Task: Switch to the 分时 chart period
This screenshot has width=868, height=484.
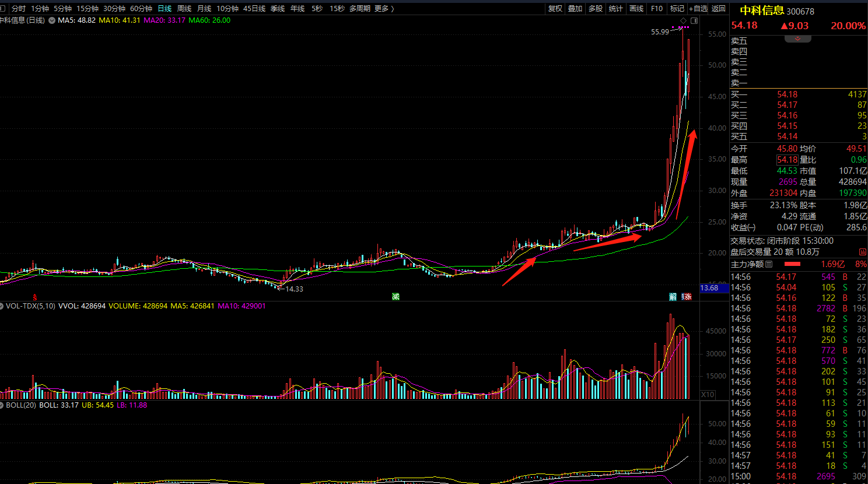Action: [19, 8]
